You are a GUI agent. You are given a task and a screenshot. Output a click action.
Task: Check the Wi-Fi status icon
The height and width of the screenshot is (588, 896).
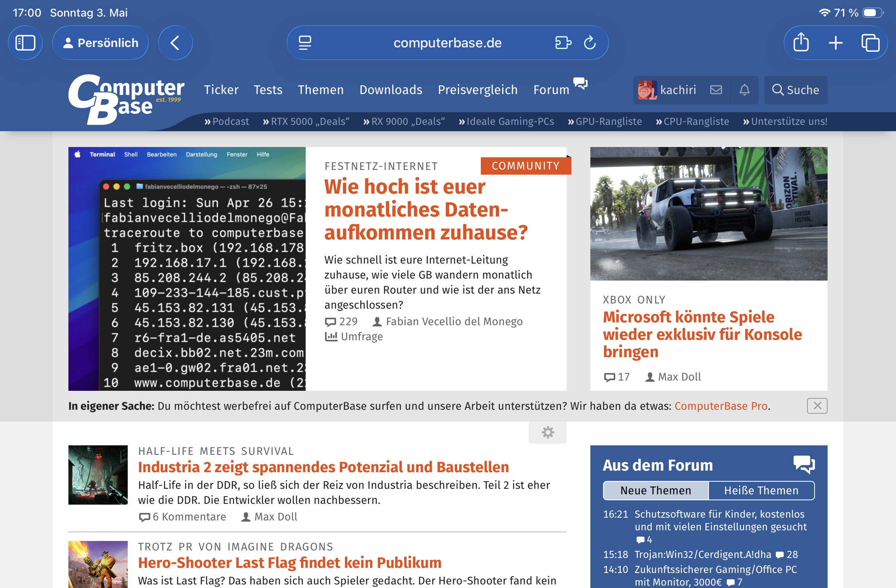(x=824, y=13)
